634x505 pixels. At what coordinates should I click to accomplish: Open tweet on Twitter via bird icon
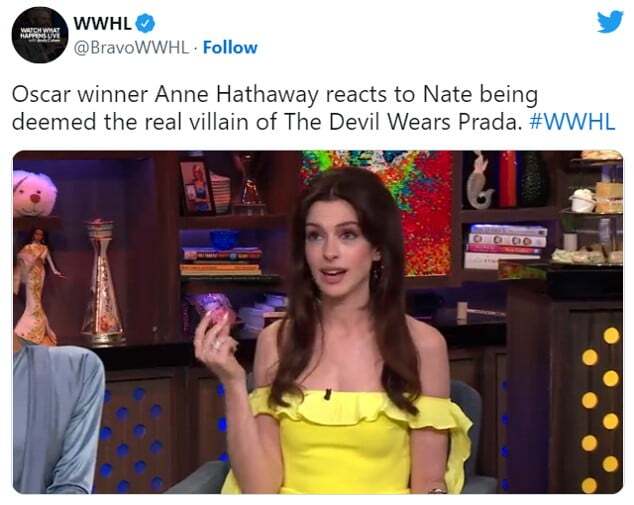point(610,21)
